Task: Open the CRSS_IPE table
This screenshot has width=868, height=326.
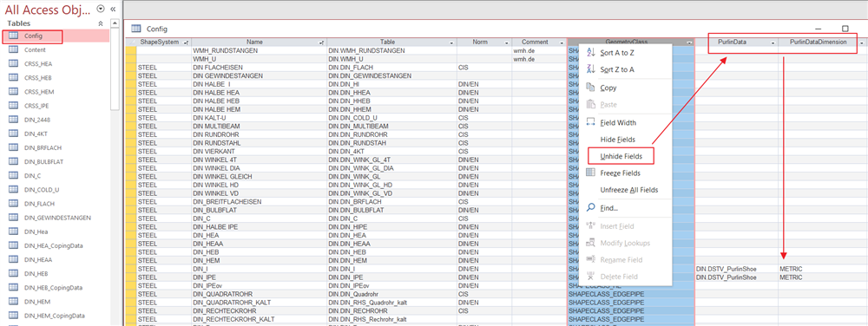Action: click(37, 106)
